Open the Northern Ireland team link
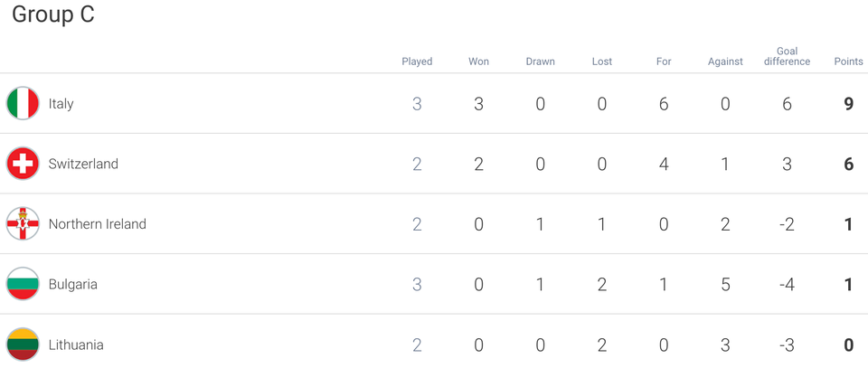This screenshot has width=868, height=368. pyautogui.click(x=98, y=224)
